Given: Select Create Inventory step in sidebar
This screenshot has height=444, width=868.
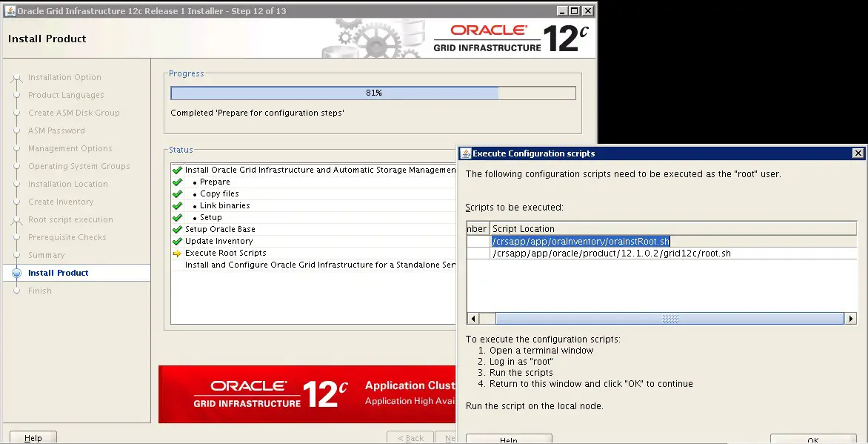Looking at the screenshot, I should [x=60, y=201].
